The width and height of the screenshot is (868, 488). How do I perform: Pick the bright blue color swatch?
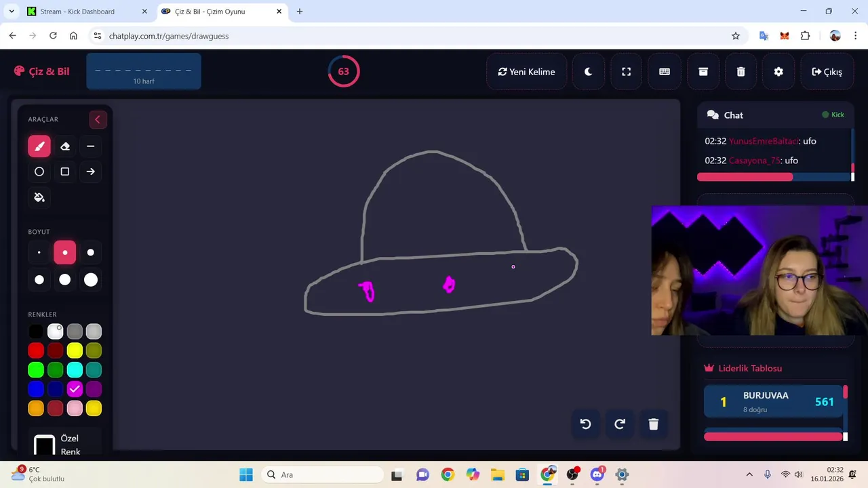point(36,389)
